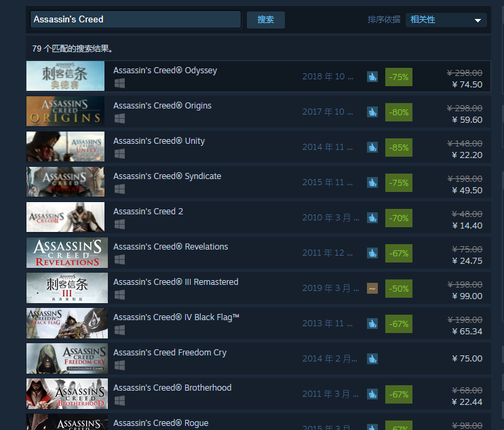Click the Assassin's Creed search text field

tap(136, 20)
